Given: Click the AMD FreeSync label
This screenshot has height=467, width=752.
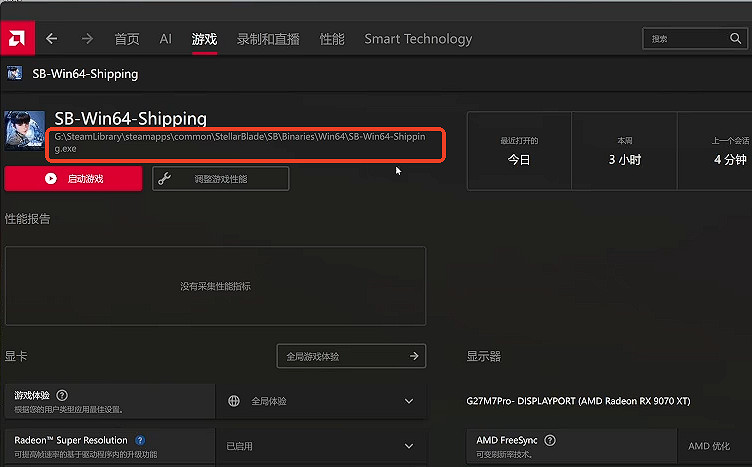Looking at the screenshot, I should (506, 440).
